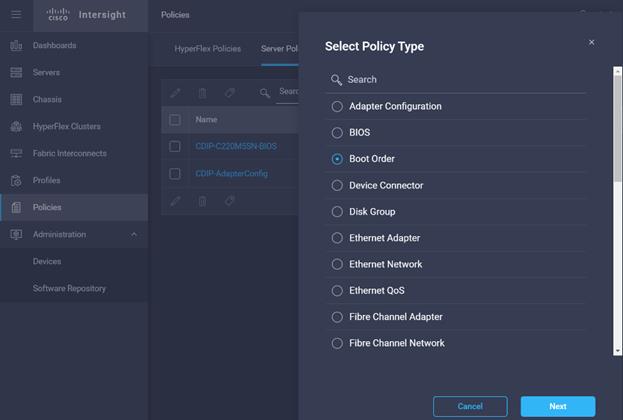Click the top toolbar edit pencil icon
Viewport: 623px width, 420px height.
[175, 93]
